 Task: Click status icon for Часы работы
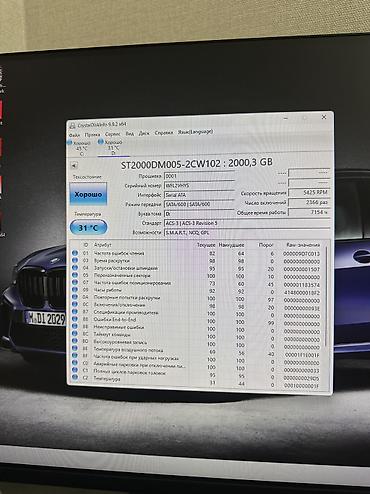75,290
